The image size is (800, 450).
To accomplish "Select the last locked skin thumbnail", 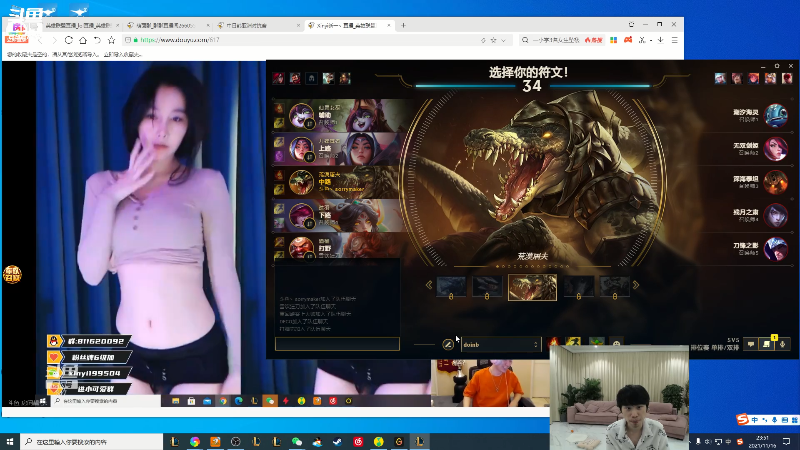I will 614,287.
